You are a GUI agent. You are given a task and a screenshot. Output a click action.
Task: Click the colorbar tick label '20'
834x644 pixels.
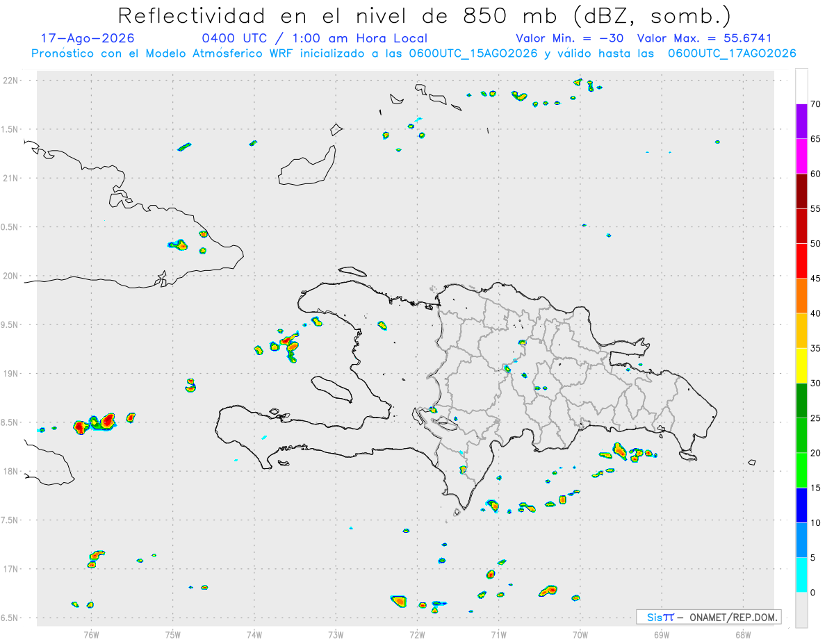pos(816,453)
